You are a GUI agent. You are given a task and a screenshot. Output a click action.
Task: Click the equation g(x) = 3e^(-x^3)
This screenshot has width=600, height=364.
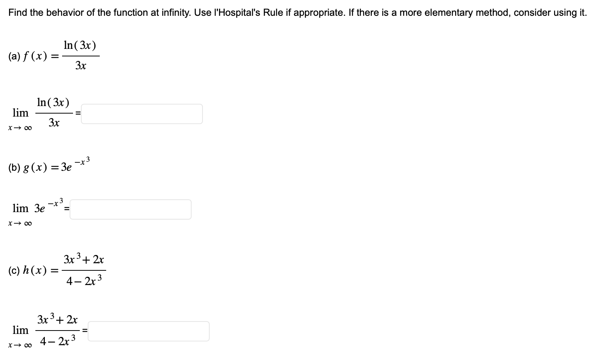45,166
